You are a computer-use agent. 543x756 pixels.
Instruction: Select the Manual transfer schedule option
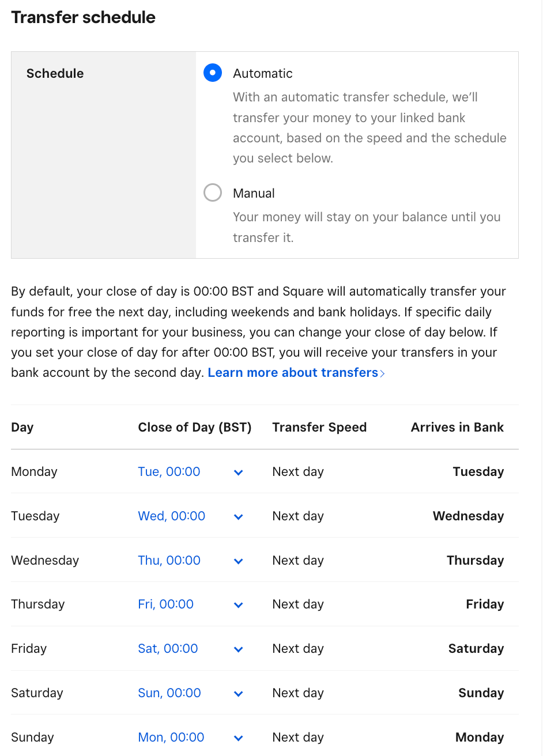point(213,192)
